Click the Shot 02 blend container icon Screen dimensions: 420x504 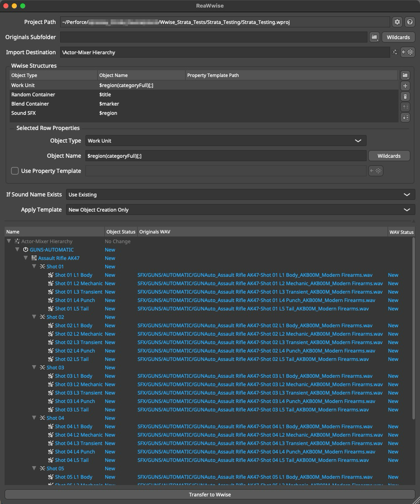43,317
